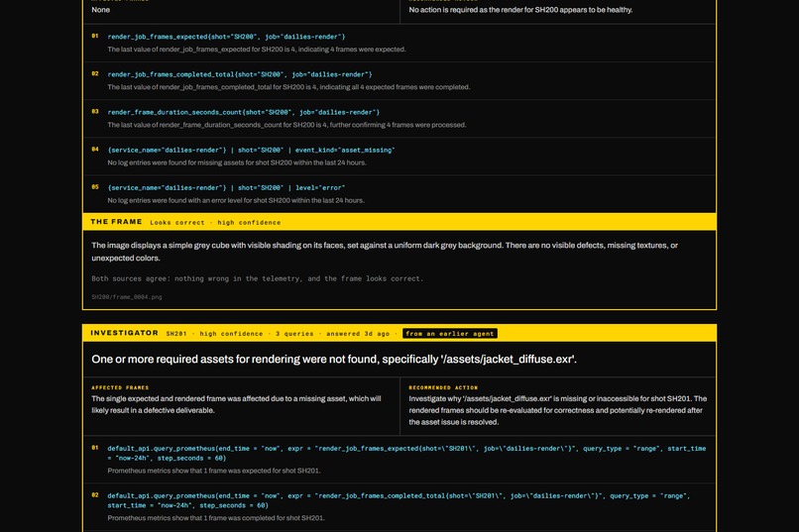
Task: Click SH201 query_prometheus render_job_frames_completed_total call
Action: click(399, 500)
